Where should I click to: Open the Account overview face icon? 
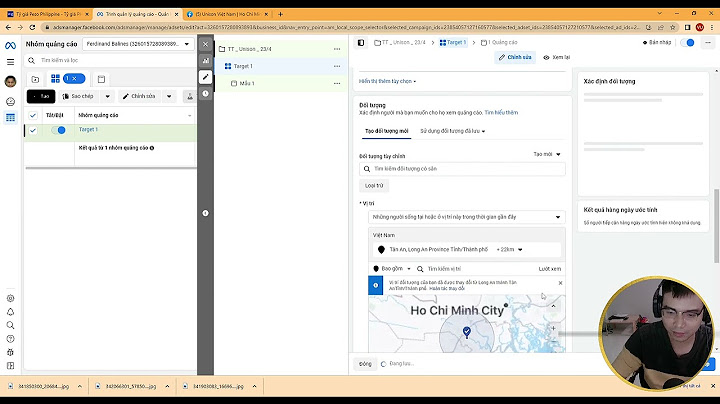point(10,101)
